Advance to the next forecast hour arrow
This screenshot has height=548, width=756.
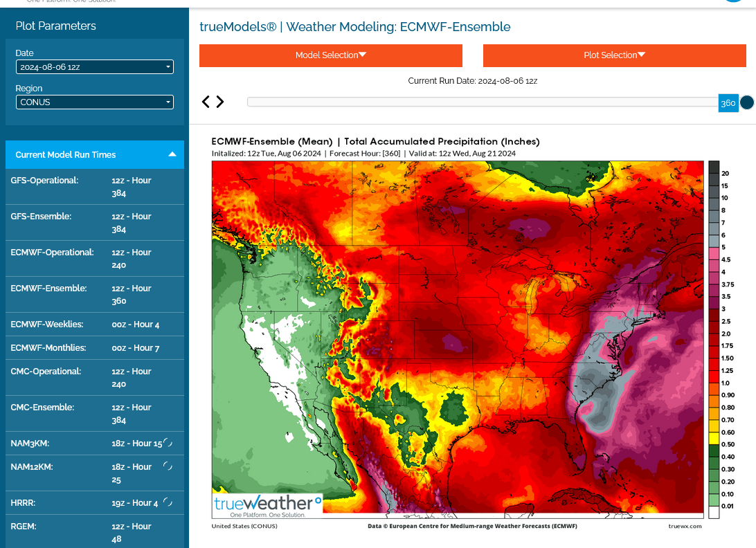[220, 102]
